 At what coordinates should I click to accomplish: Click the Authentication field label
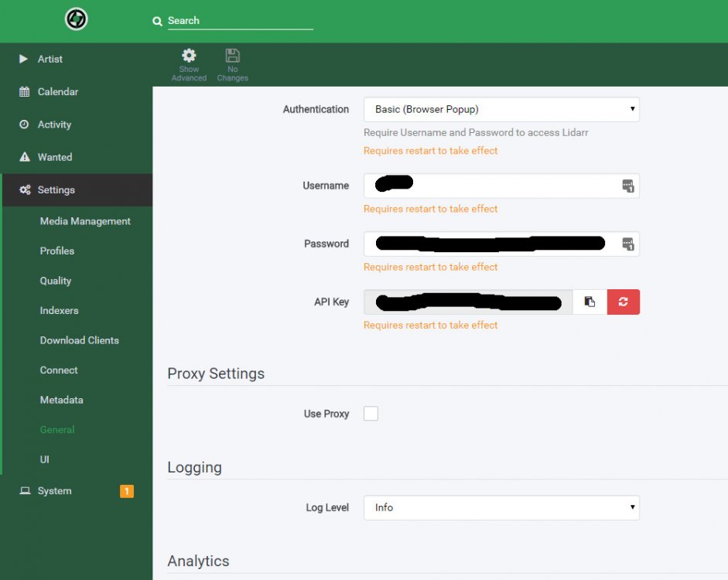pos(316,110)
